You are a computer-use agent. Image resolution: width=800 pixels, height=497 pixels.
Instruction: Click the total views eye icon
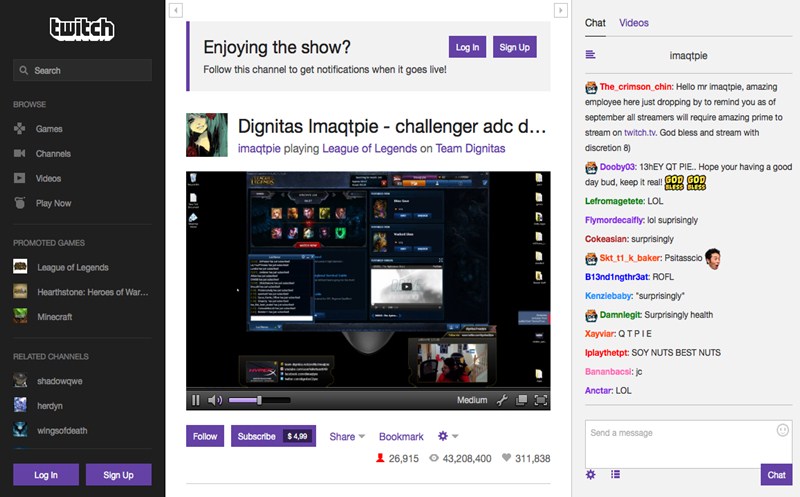point(434,458)
